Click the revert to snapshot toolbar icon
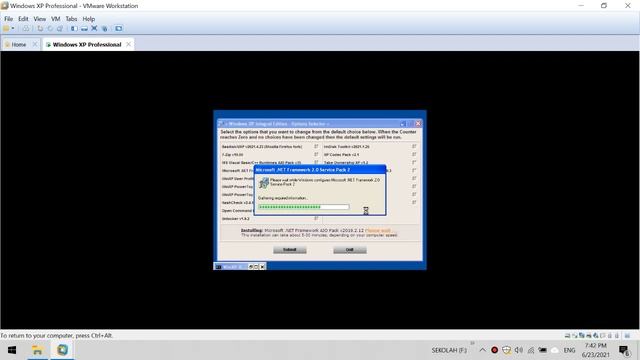Image resolution: width=640 pixels, height=360 pixels. (x=50, y=29)
